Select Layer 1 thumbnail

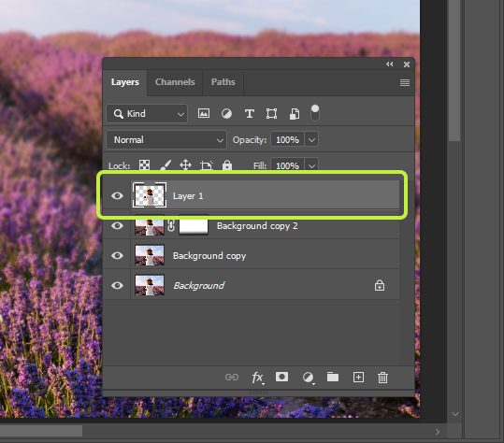(x=150, y=195)
